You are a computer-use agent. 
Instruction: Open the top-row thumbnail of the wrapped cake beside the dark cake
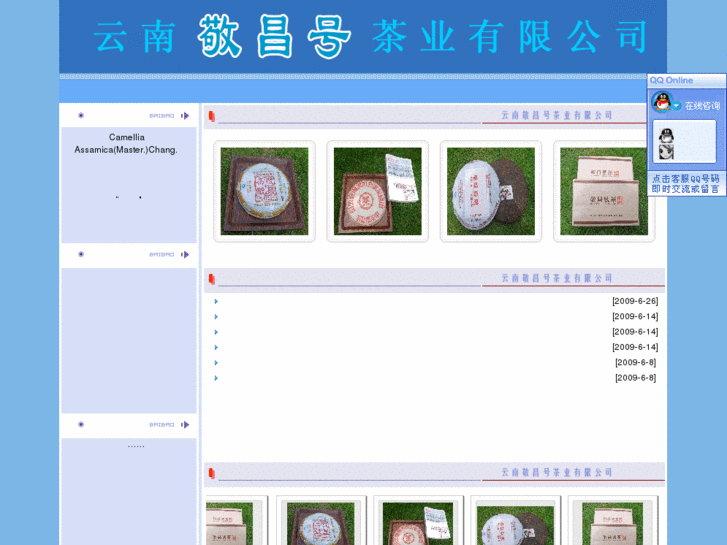[491, 191]
